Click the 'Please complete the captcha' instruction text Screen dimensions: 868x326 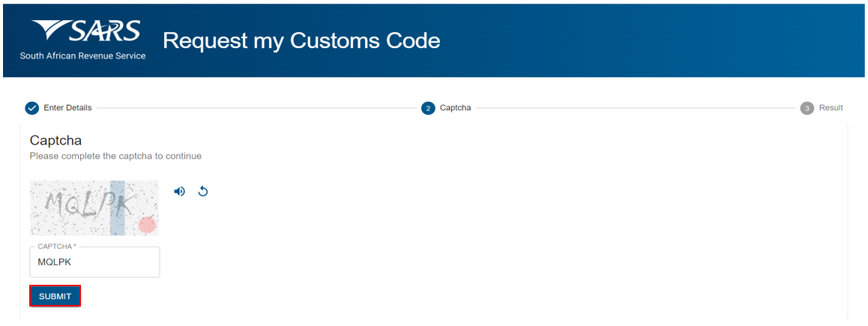[115, 156]
